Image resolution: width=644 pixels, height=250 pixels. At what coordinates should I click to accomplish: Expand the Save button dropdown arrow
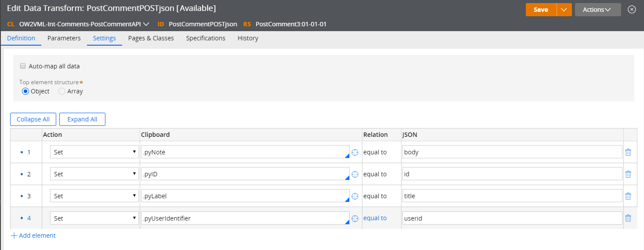click(564, 10)
